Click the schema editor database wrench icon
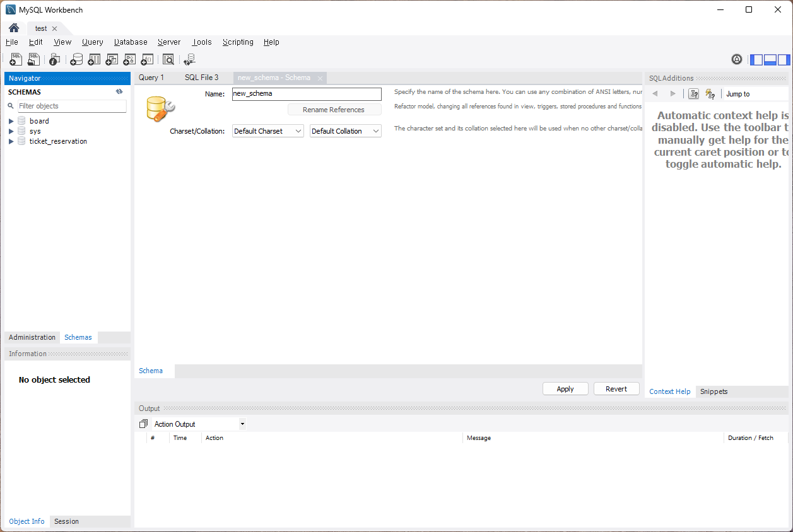Screen dimensions: 793x532 [160, 109]
